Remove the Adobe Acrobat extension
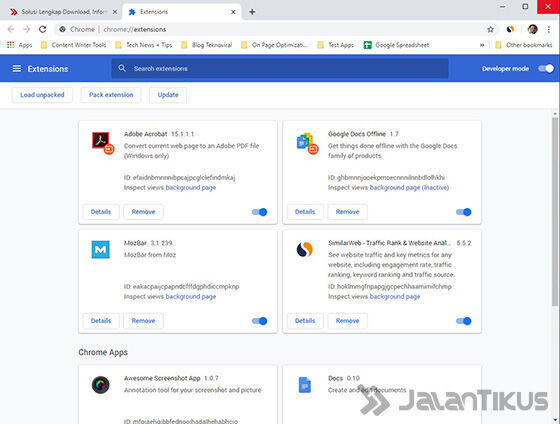560x424 pixels. click(x=143, y=211)
